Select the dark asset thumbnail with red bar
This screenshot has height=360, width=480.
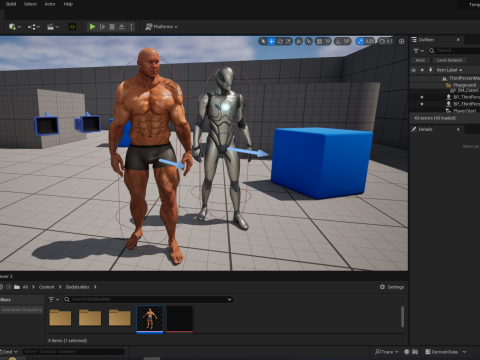coord(180,319)
